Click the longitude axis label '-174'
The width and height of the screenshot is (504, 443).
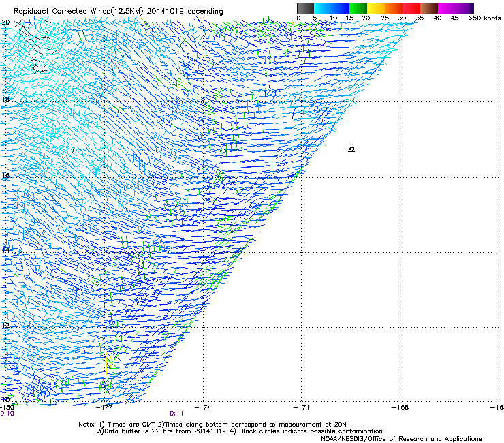pyautogui.click(x=203, y=408)
